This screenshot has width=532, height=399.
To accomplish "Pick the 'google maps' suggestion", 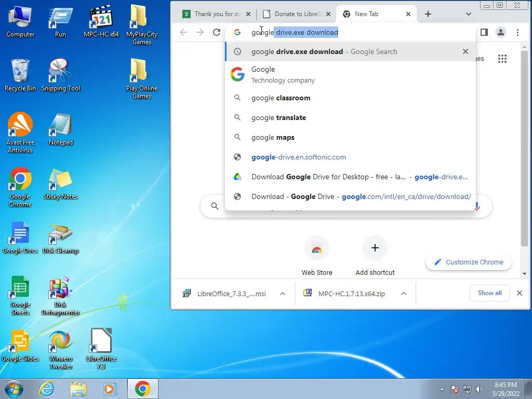I will (351, 137).
